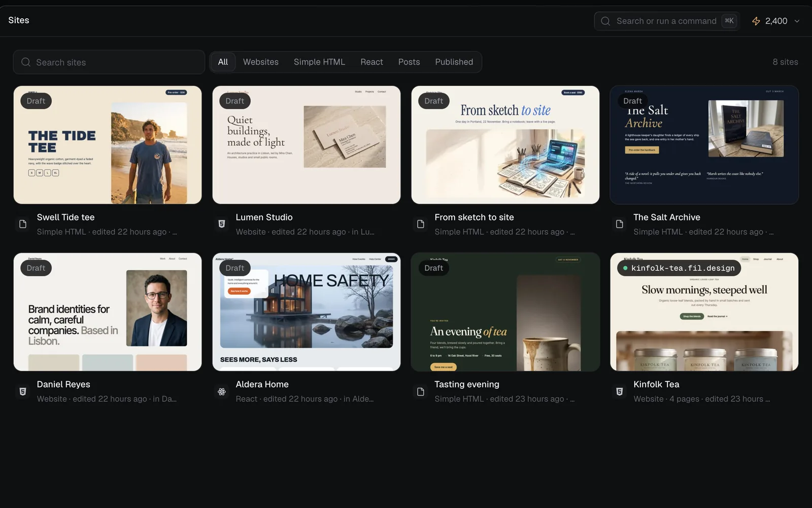Click the 8 sites count label
This screenshot has height=508, width=812.
click(785, 62)
